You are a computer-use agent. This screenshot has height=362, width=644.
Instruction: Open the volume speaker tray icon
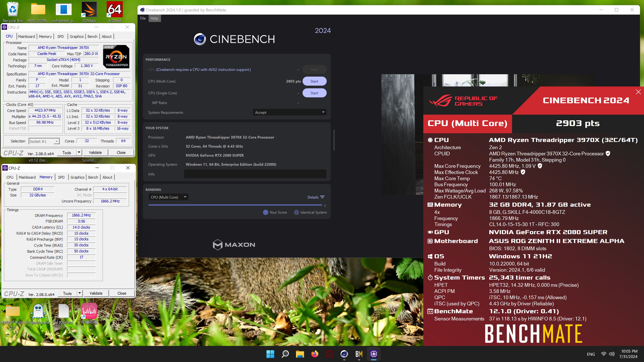coord(612,354)
